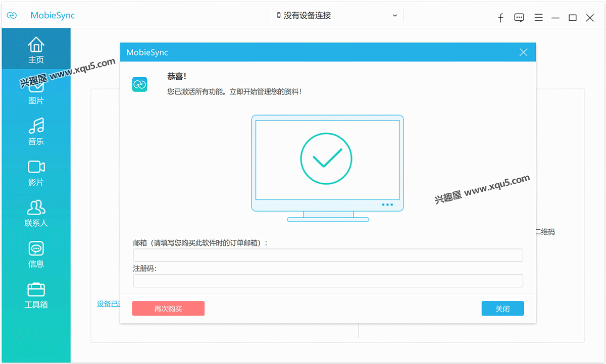
Task: Expand the 没有设备连接 device dropdown
Action: (x=337, y=16)
